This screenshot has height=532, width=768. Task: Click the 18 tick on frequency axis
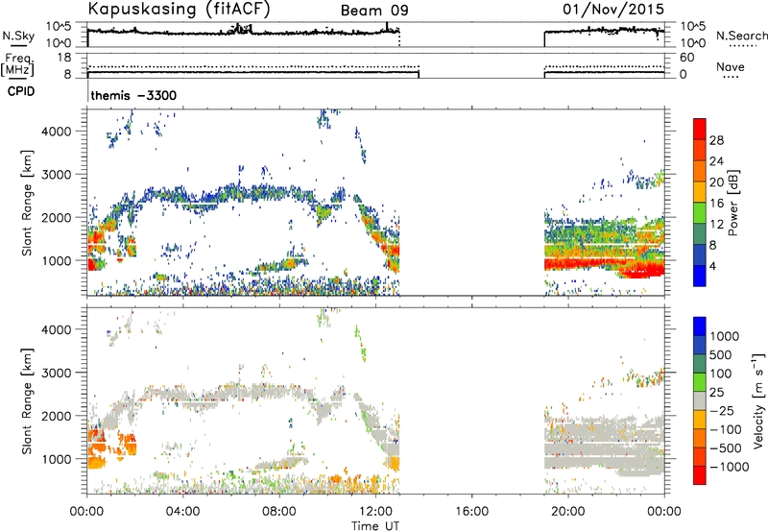(x=64, y=58)
